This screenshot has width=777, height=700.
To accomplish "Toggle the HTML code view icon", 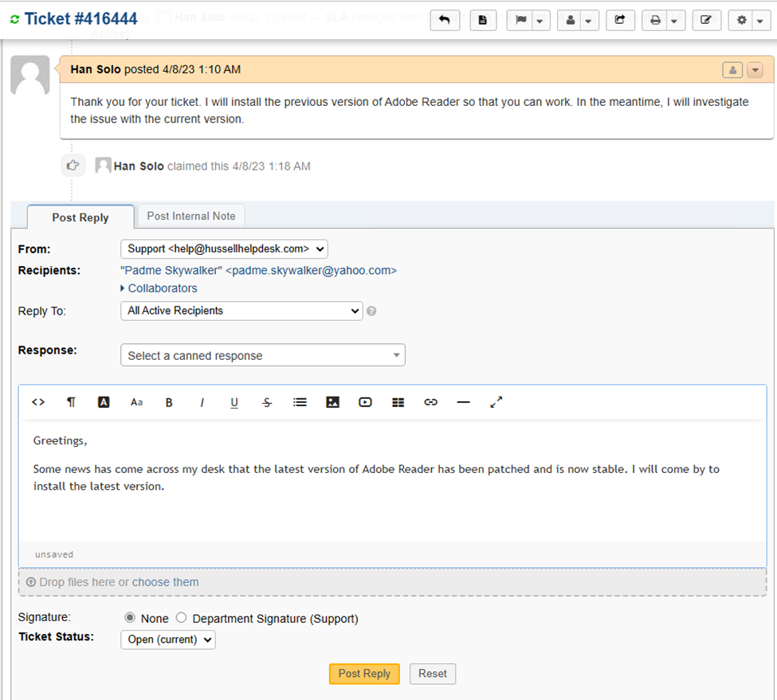I will pyautogui.click(x=37, y=402).
